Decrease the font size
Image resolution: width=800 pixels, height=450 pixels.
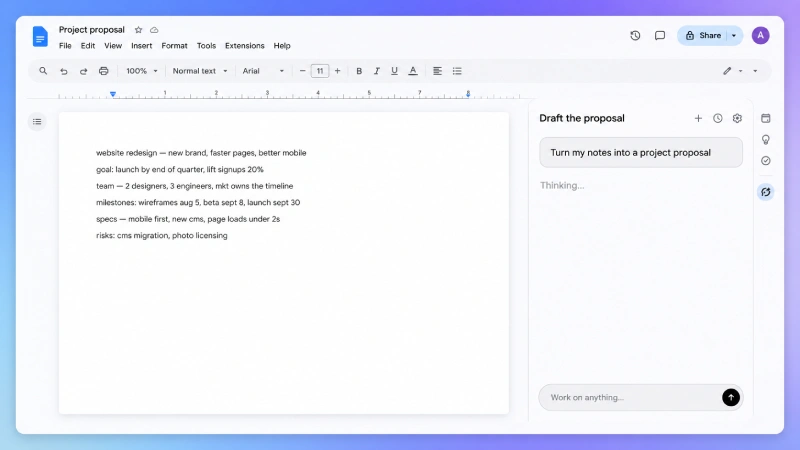tap(303, 71)
